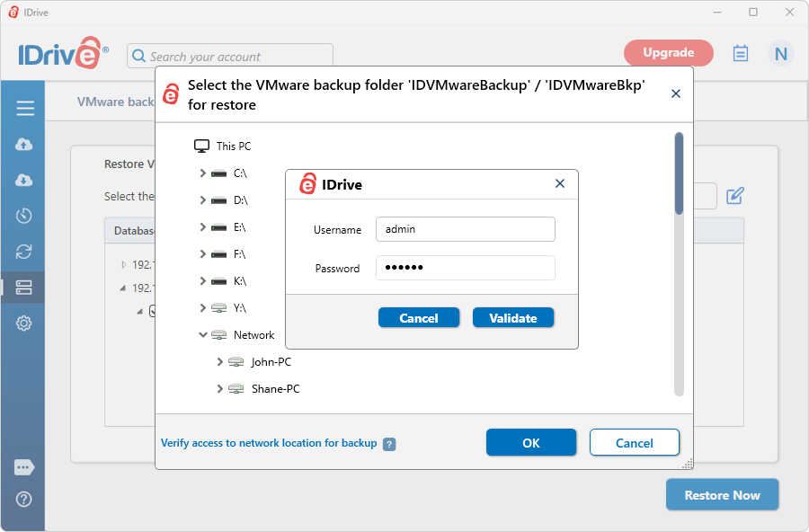This screenshot has width=809, height=532.
Task: Open the Scheduler clock icon
Action: [x=23, y=215]
